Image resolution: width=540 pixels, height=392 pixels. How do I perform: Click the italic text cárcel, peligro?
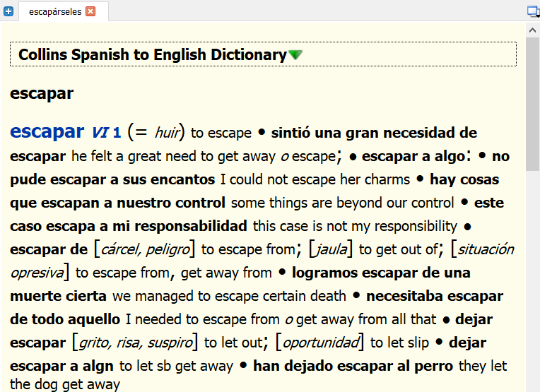(x=146, y=249)
